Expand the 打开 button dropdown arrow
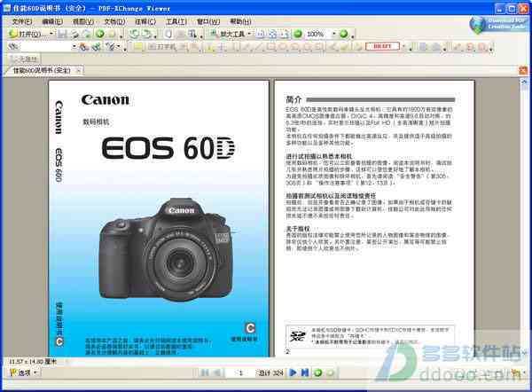The width and height of the screenshot is (532, 392). pyautogui.click(x=51, y=34)
